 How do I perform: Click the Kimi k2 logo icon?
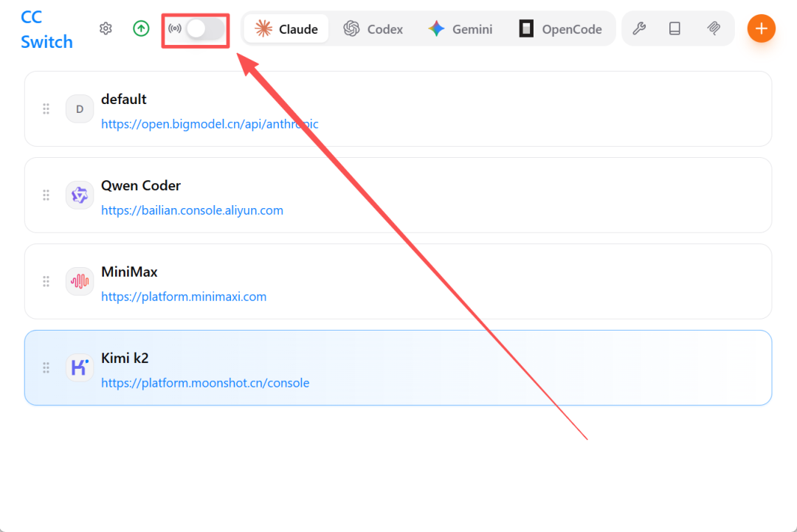pos(80,367)
